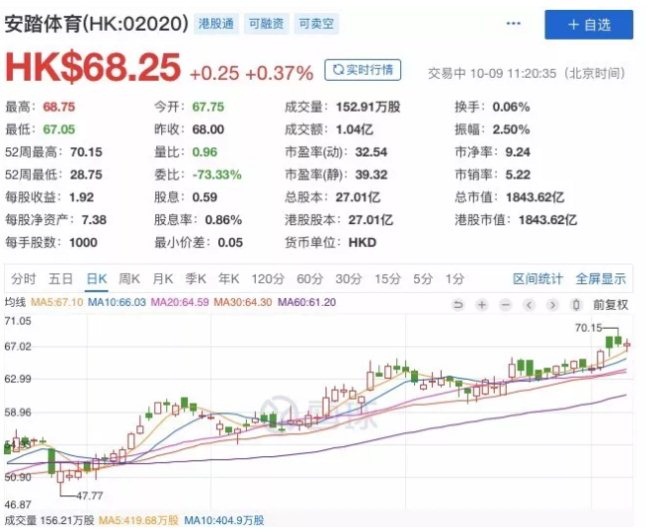Click the candlestick style icon beside 前复权
Screen dimensions: 660x532
[576, 304]
